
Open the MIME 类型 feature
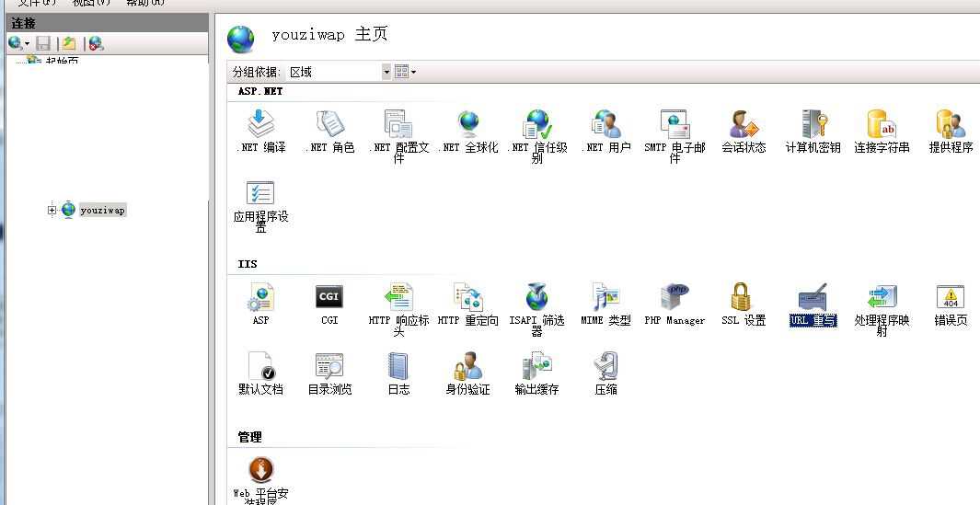coord(606,304)
